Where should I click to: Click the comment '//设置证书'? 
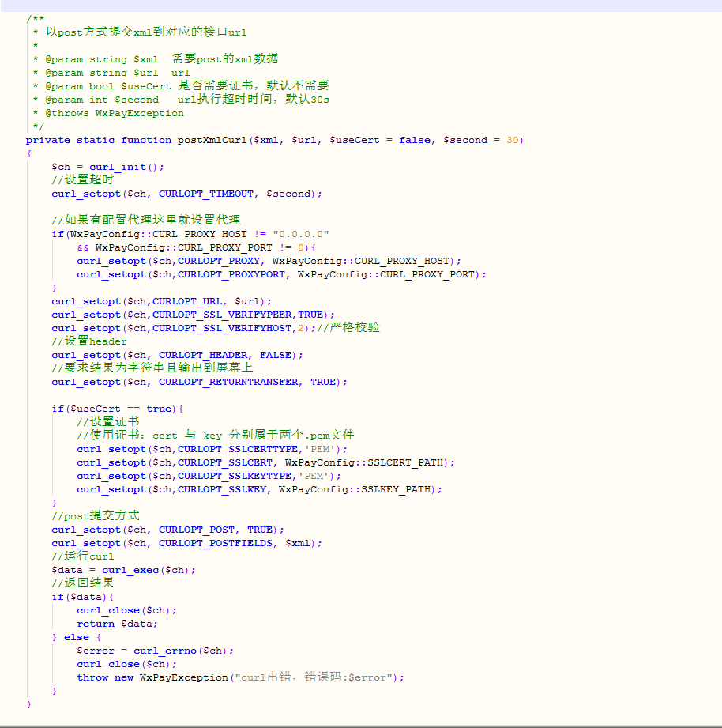[x=108, y=422]
